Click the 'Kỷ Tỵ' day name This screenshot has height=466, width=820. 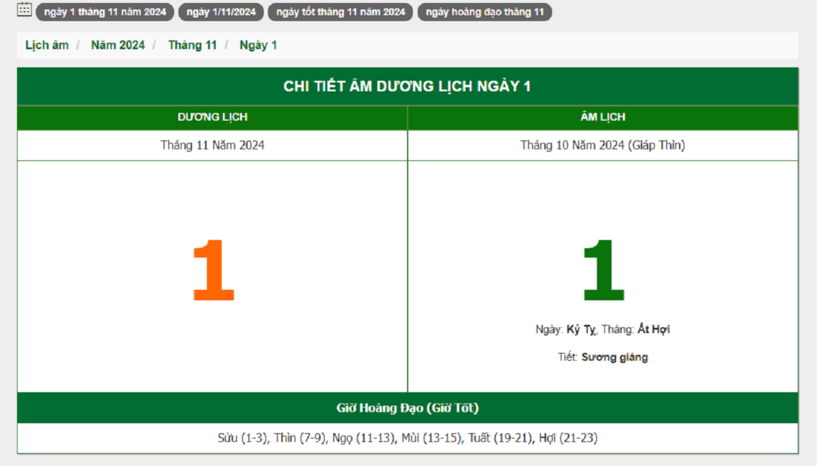581,329
